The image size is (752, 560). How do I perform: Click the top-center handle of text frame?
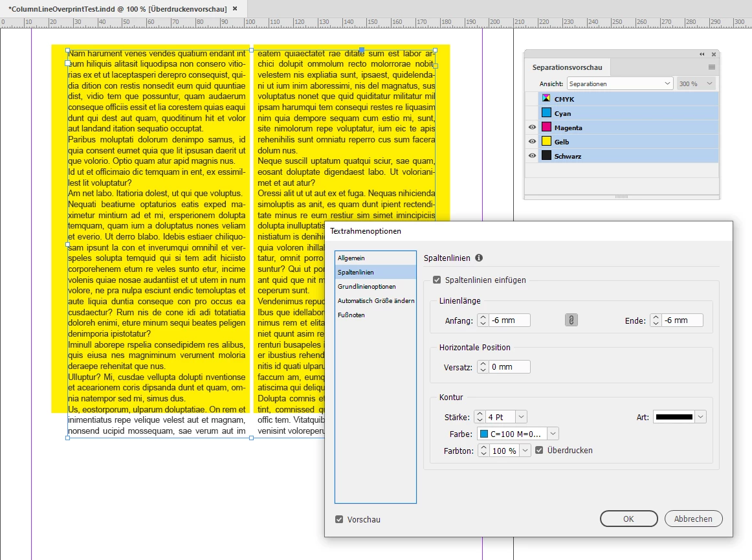tap(251, 50)
